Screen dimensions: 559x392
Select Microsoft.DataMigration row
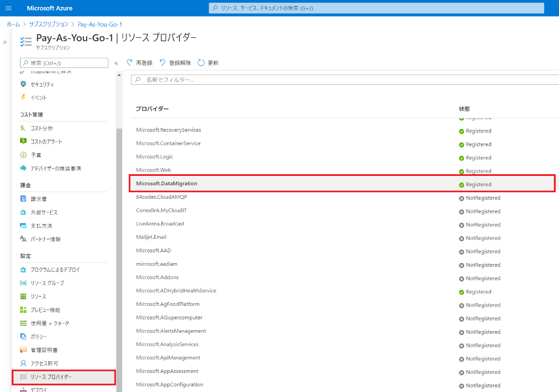coord(342,183)
